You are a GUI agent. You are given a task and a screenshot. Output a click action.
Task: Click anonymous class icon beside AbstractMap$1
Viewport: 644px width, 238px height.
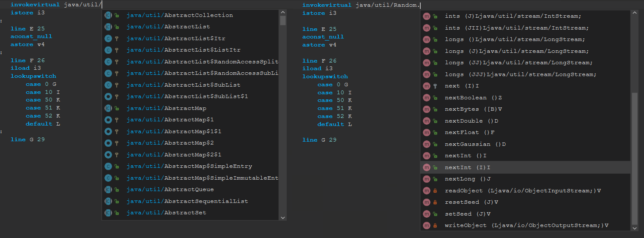[108, 120]
